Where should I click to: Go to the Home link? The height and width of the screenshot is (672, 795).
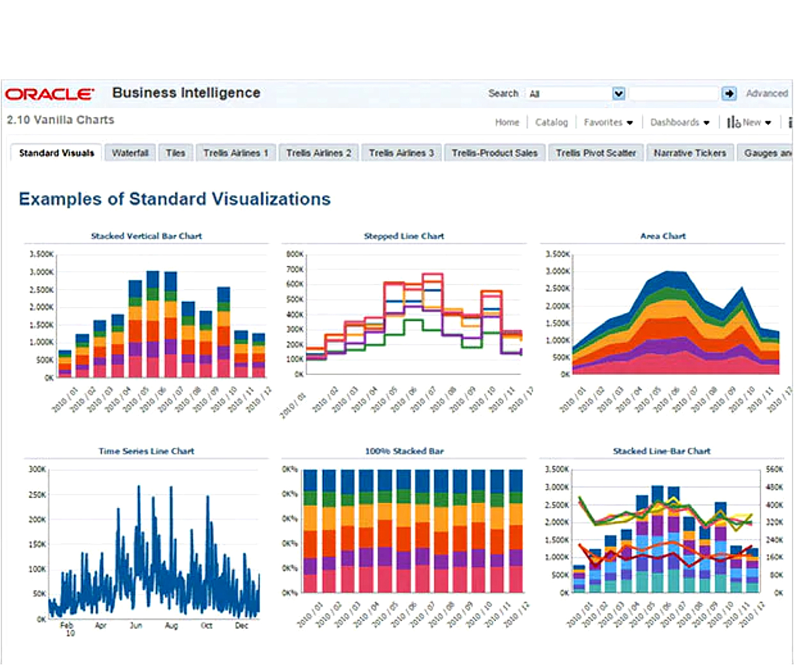tap(507, 122)
